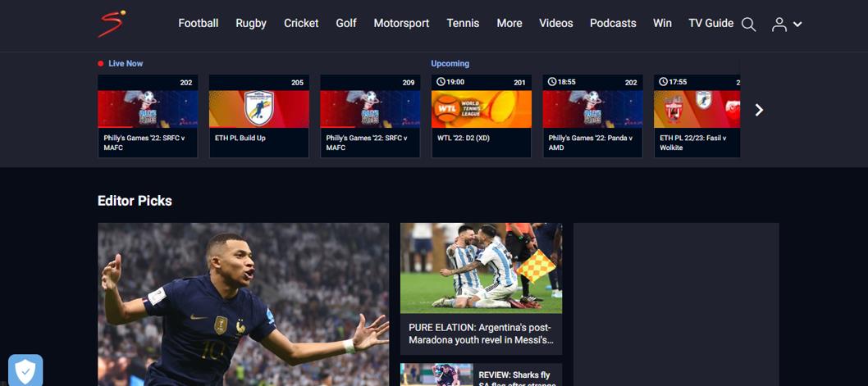Go to the Rugby section
Image resolution: width=868 pixels, height=386 pixels.
(250, 23)
